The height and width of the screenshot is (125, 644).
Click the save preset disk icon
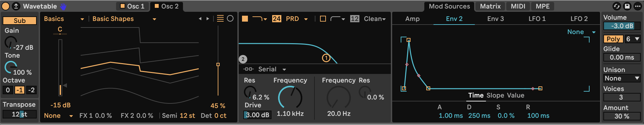pos(627,6)
